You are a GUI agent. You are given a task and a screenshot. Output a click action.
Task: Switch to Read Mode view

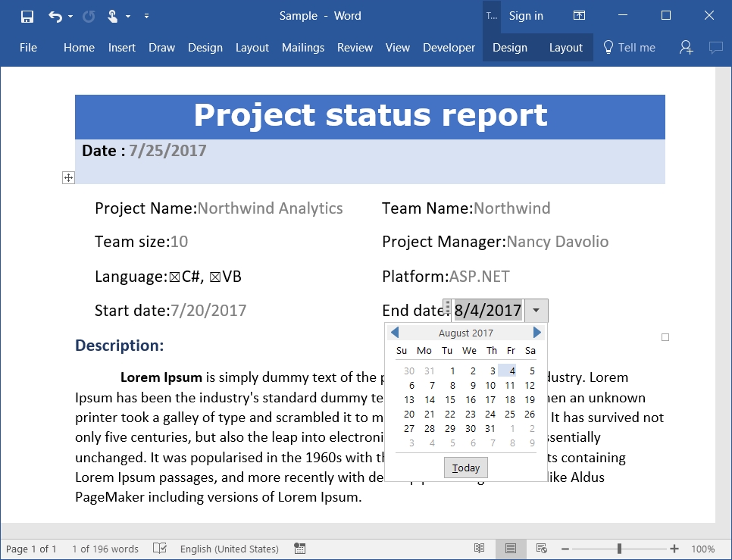coord(479,549)
